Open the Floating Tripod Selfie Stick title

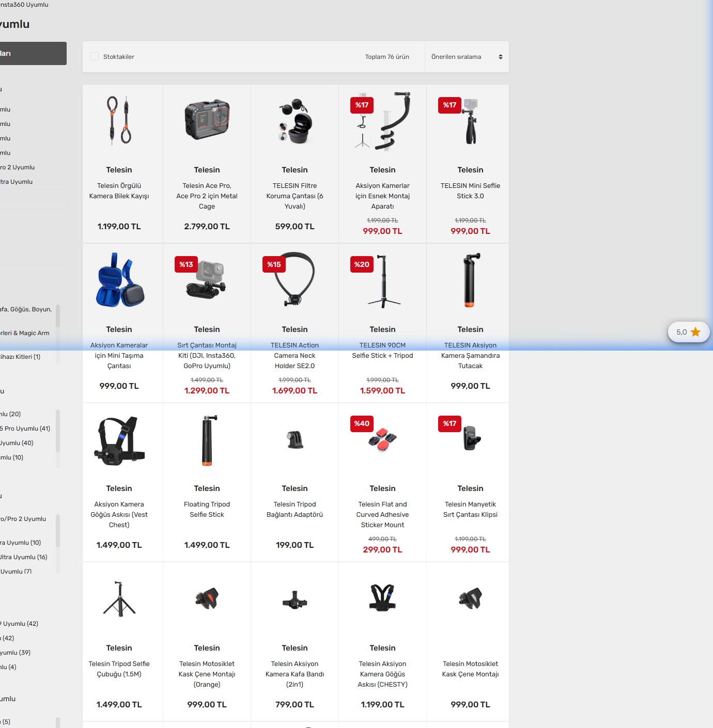(x=207, y=510)
